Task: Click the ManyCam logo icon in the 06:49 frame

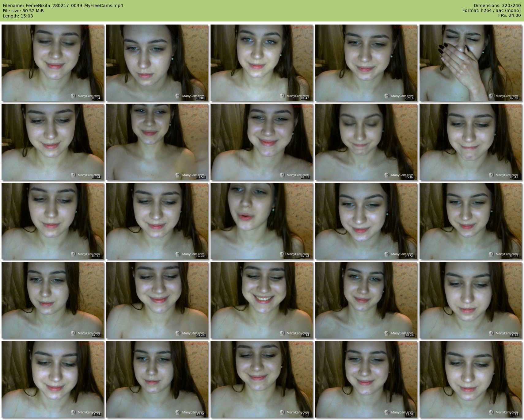Action: (x=178, y=254)
